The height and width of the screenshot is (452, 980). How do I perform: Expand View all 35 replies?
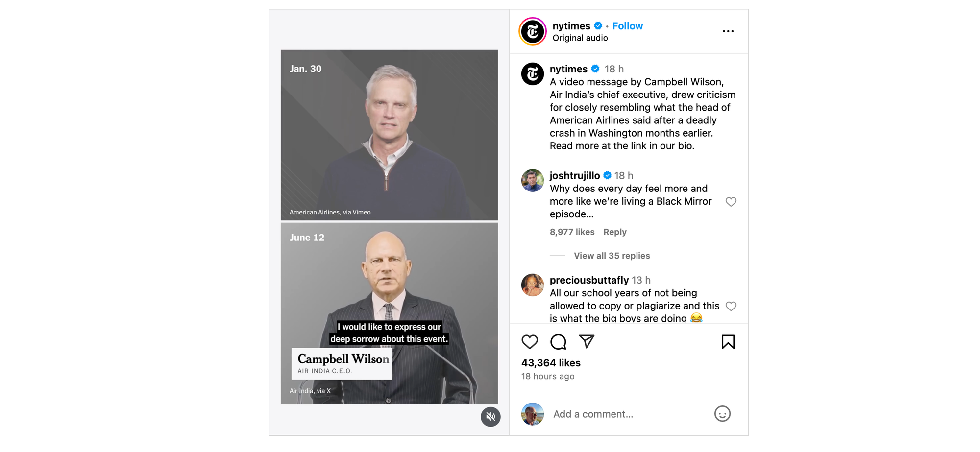pyautogui.click(x=612, y=256)
